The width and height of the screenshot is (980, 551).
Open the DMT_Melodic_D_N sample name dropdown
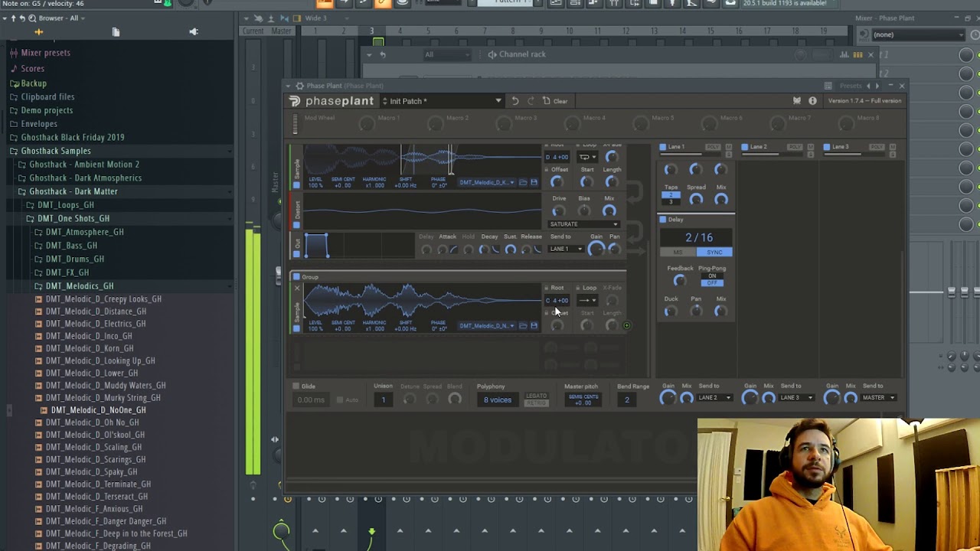(x=487, y=326)
